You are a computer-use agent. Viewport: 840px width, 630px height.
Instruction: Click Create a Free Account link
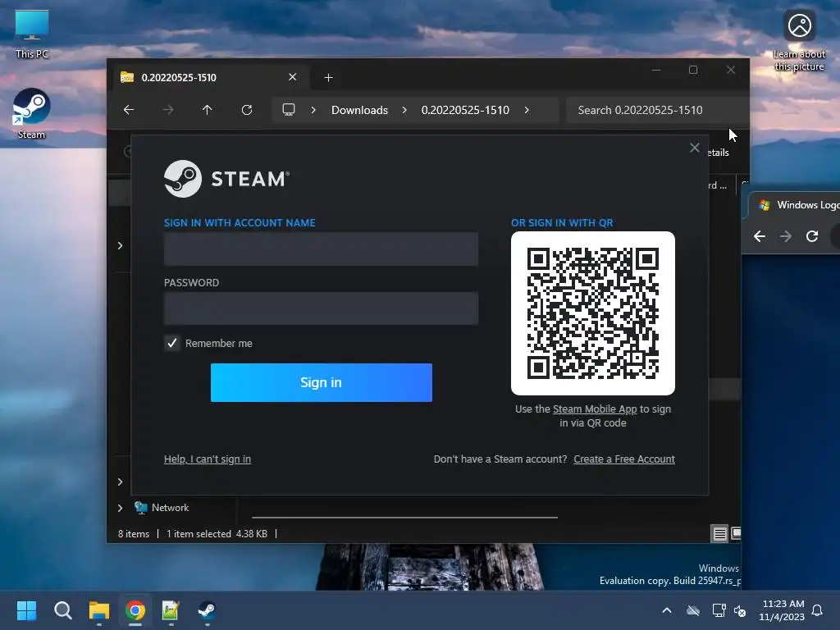[x=624, y=459]
